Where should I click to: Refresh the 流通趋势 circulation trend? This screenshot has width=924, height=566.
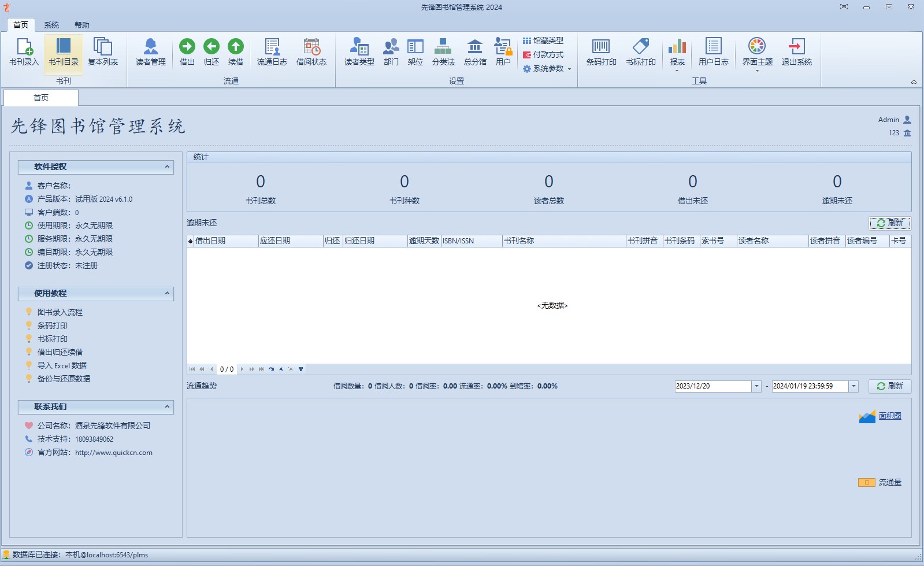pyautogui.click(x=890, y=386)
